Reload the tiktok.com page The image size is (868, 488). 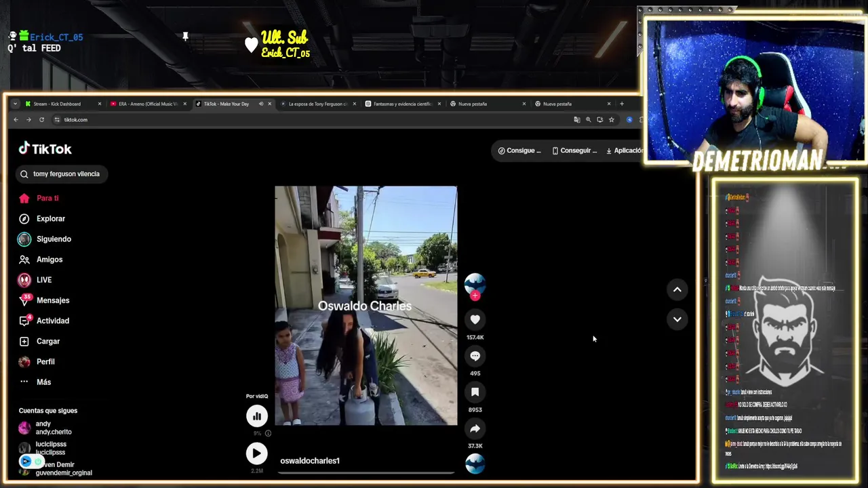click(41, 119)
